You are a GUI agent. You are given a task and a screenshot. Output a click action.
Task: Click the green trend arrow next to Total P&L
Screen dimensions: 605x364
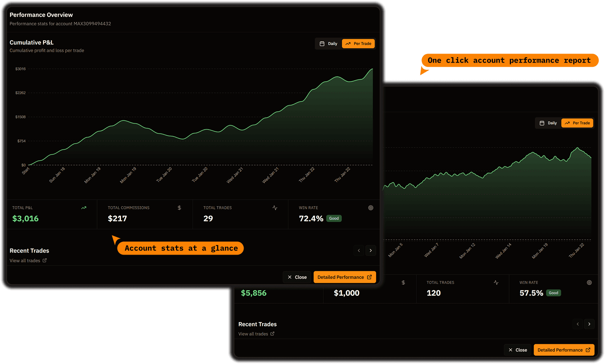tap(84, 207)
